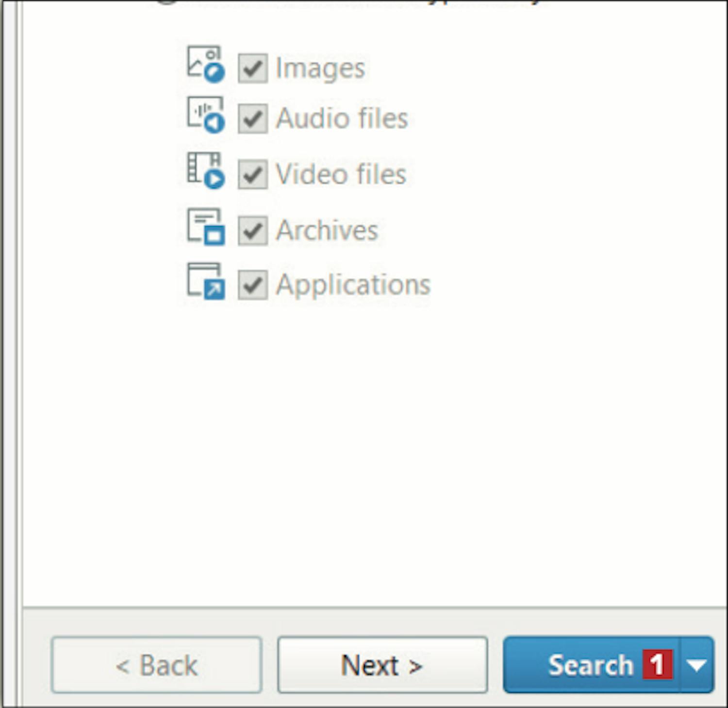Click the Archives label text
The width and height of the screenshot is (728, 708).
(x=327, y=230)
